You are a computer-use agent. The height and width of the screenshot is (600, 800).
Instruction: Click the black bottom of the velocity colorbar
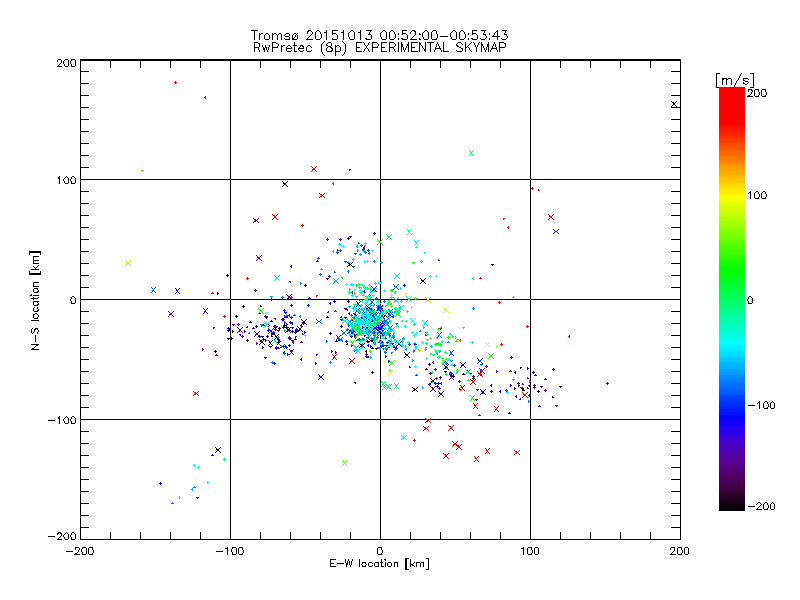click(732, 503)
